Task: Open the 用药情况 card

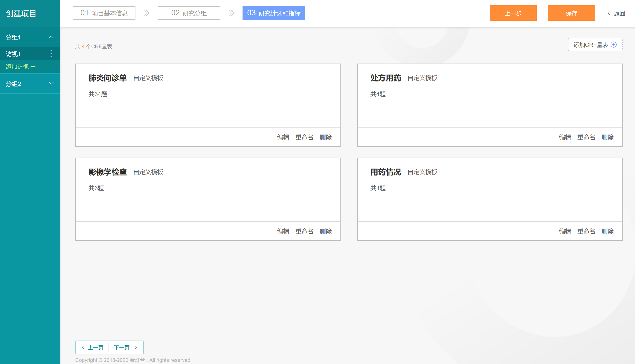Action: 385,172
